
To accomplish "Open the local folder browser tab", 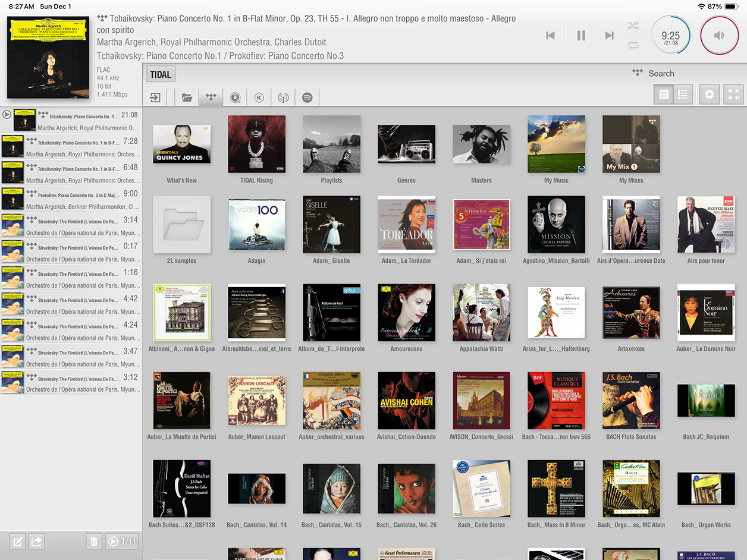I will [187, 97].
